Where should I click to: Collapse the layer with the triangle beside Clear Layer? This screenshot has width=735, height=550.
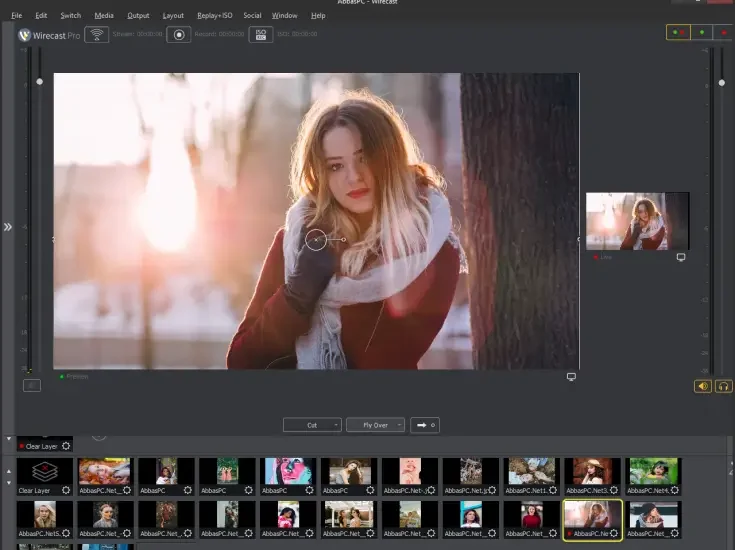pos(8,439)
